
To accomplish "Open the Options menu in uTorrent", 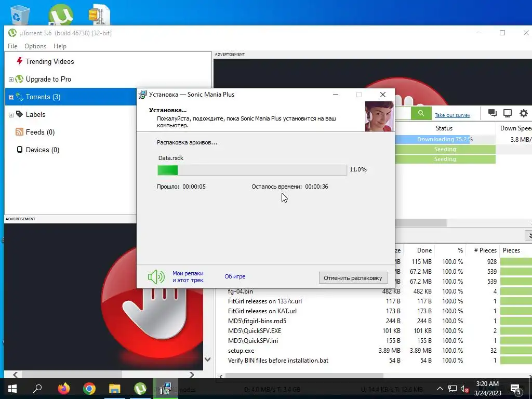I will 35,46.
